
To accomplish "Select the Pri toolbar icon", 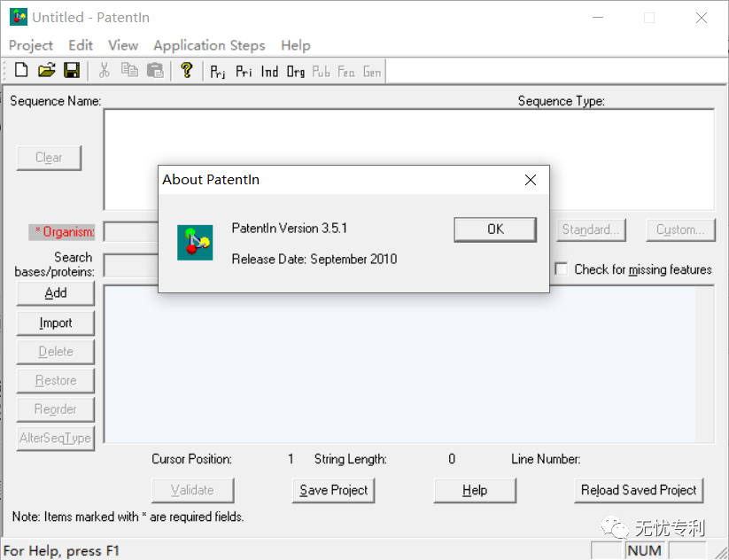I will point(244,72).
